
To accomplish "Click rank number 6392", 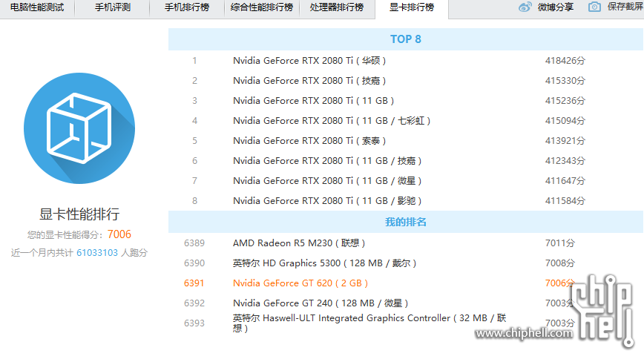I will [194, 303].
